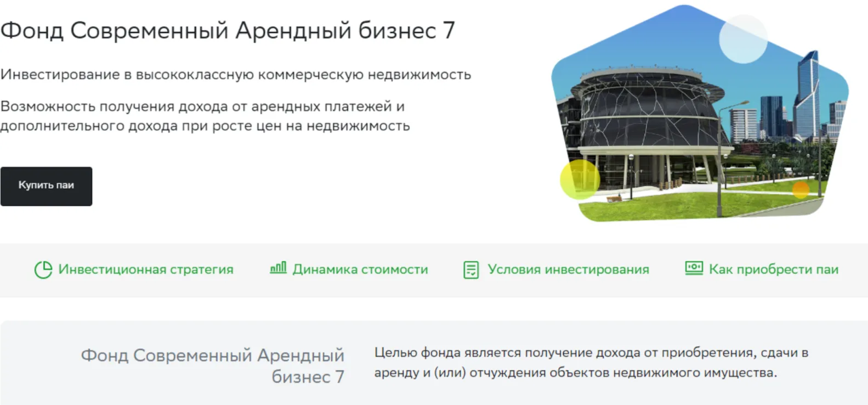Click the building photo in the pentagon frame
868x405 pixels.
tap(700, 114)
